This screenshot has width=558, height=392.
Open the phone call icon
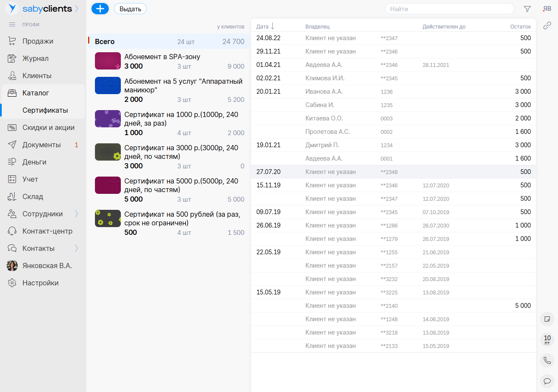click(x=547, y=360)
